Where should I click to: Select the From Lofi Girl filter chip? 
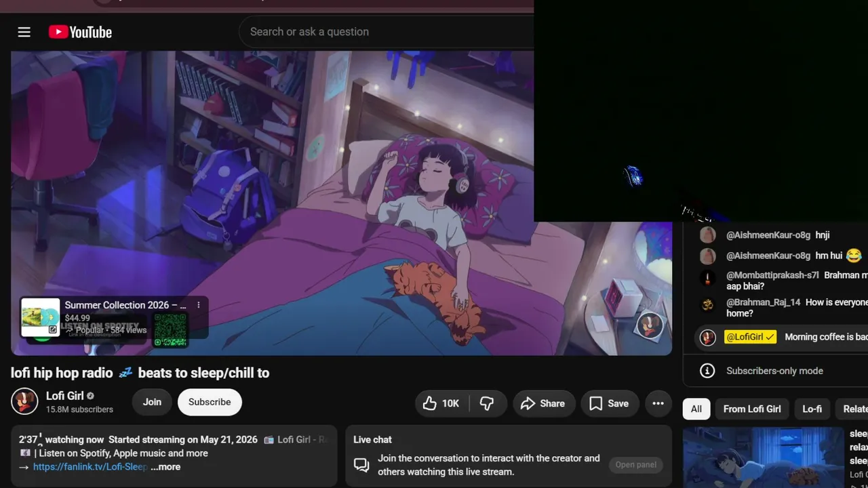752,409
